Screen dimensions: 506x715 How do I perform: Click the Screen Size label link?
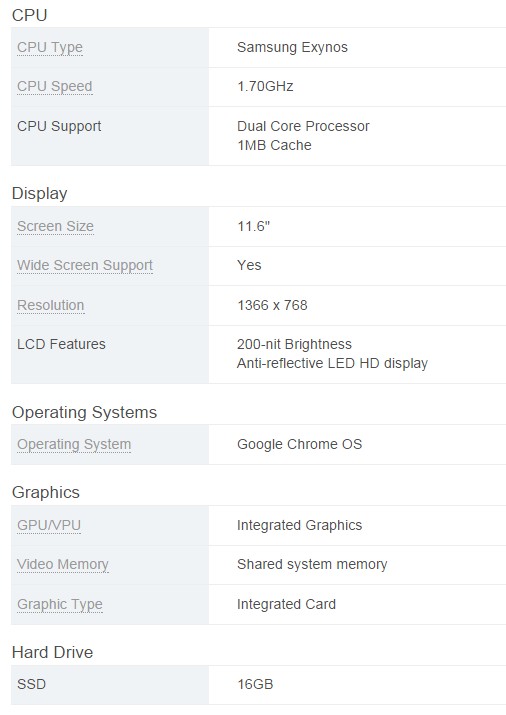click(55, 226)
